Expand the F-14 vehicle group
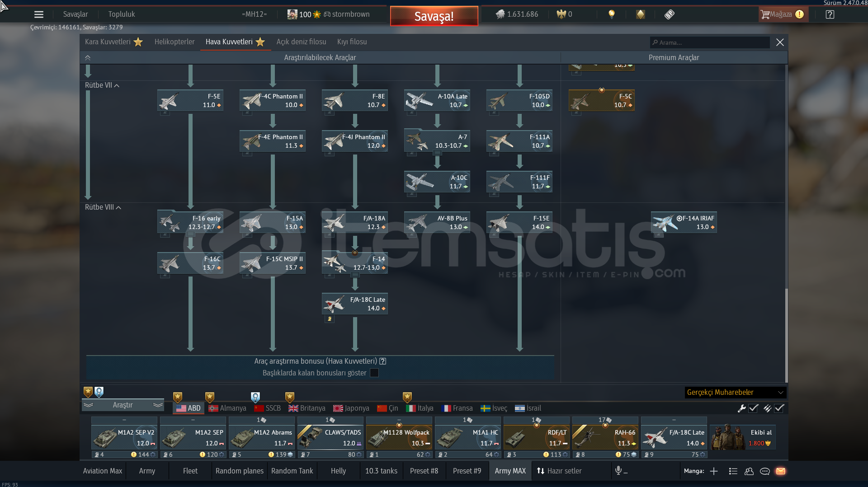Screen dimensions: 868x487 (355, 275)
